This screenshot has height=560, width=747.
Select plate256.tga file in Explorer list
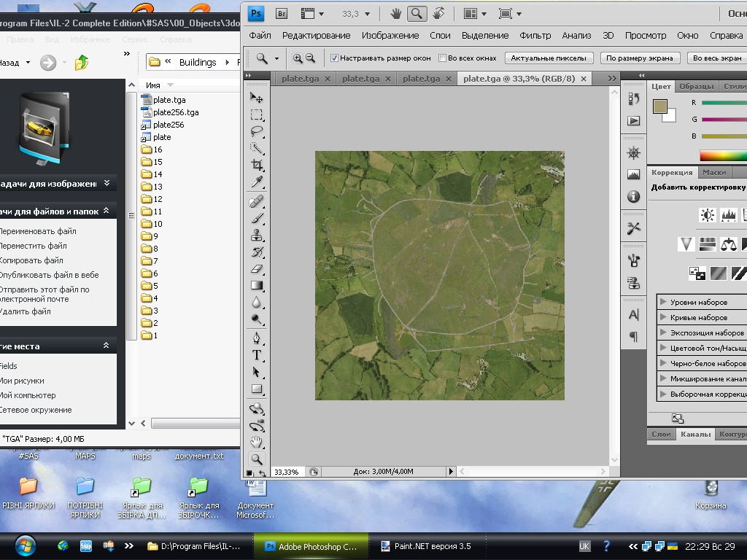(x=176, y=112)
